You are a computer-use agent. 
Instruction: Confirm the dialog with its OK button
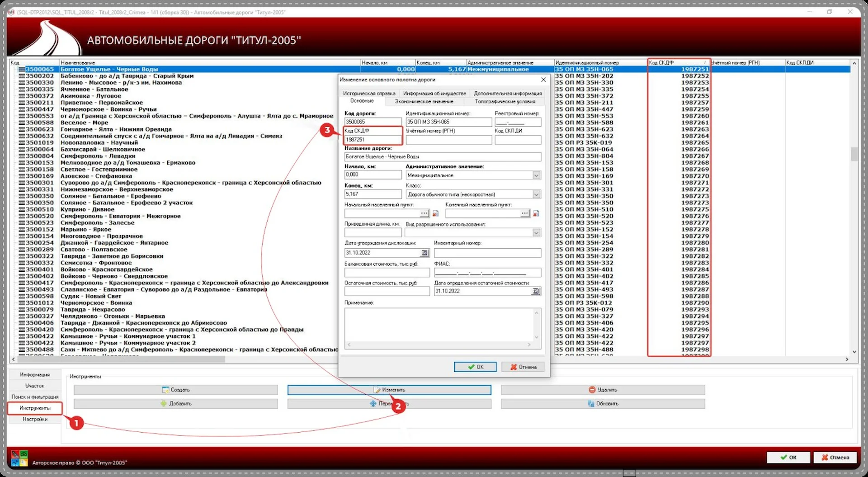tap(475, 367)
